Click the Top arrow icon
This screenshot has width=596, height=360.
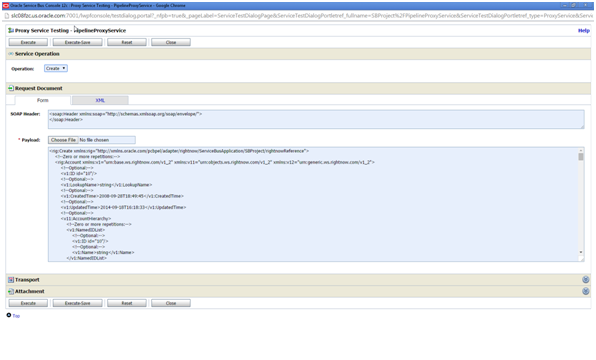pos(9,315)
